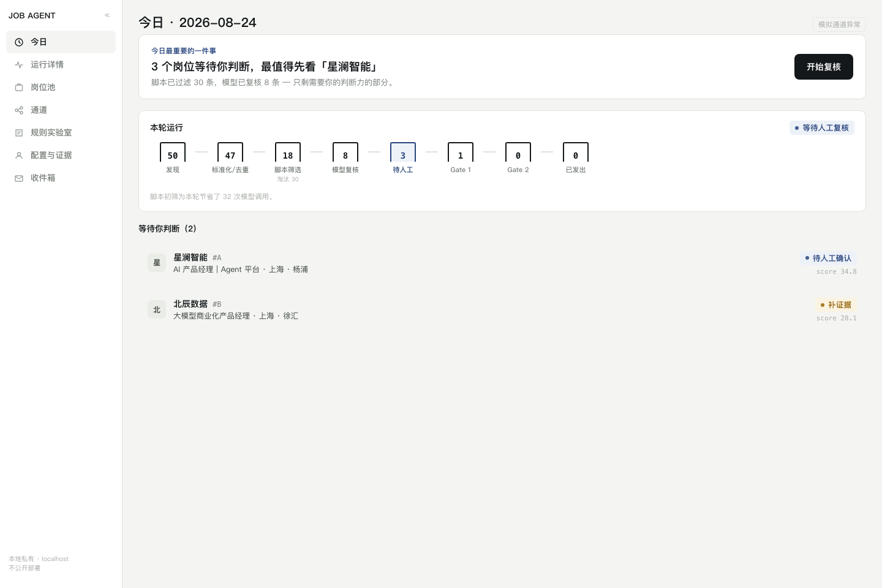Click the 待人工确认 status tag
Viewport: 882px width, 588px height.
(x=828, y=258)
